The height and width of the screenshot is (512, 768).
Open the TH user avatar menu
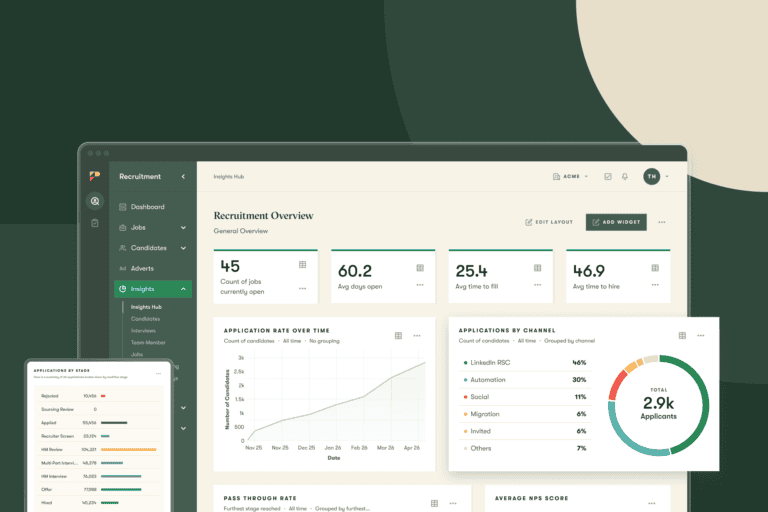651,176
